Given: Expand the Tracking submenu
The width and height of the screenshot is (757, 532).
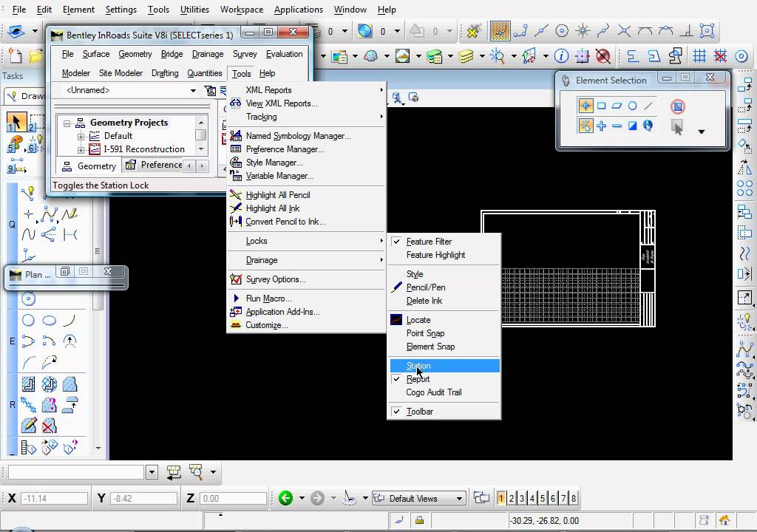Looking at the screenshot, I should point(307,117).
